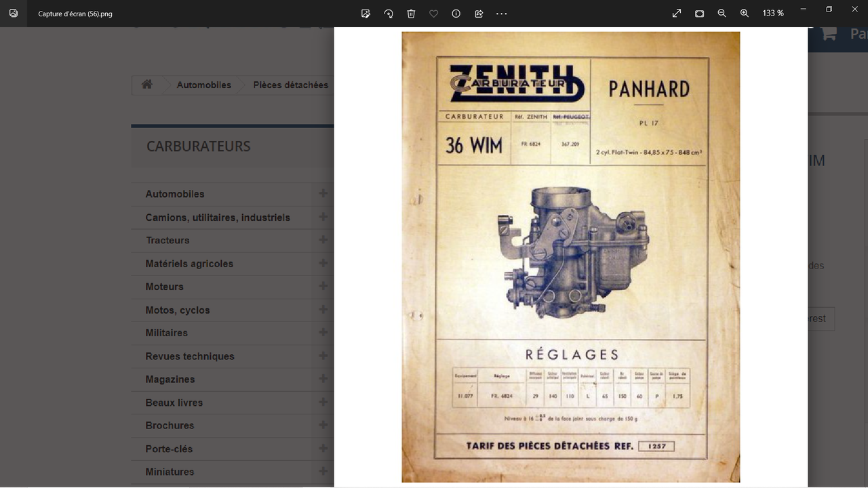Select the Beaux livres category

tap(174, 403)
